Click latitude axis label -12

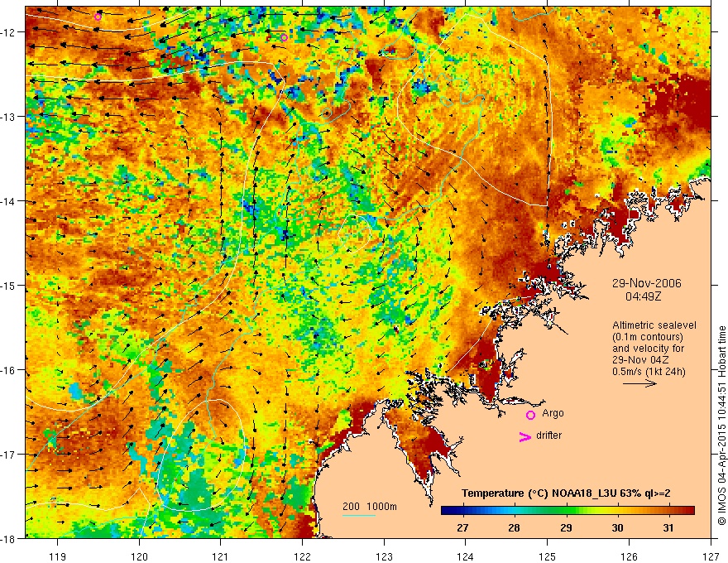click(x=8, y=32)
